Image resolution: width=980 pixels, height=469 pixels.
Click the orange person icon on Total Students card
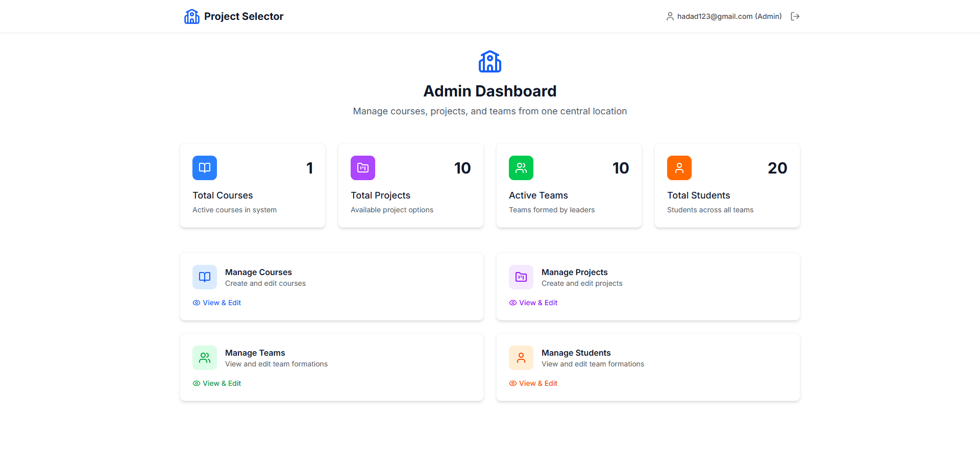679,167
